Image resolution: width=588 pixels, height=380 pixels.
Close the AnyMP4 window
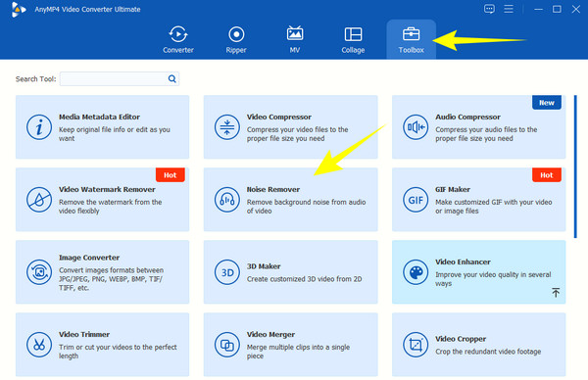(x=576, y=9)
